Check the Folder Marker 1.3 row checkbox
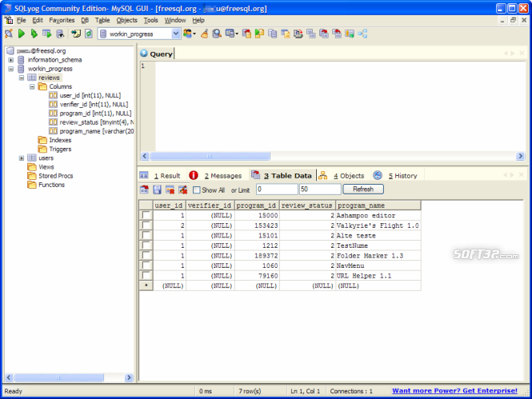Image resolution: width=532 pixels, height=399 pixels. [x=146, y=256]
